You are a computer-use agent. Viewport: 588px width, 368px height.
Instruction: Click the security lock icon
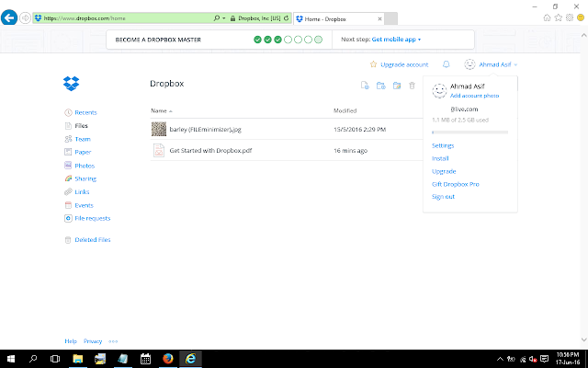click(232, 18)
